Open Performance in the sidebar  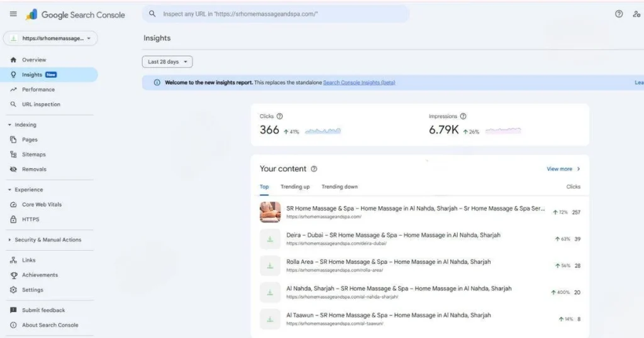(50, 89)
